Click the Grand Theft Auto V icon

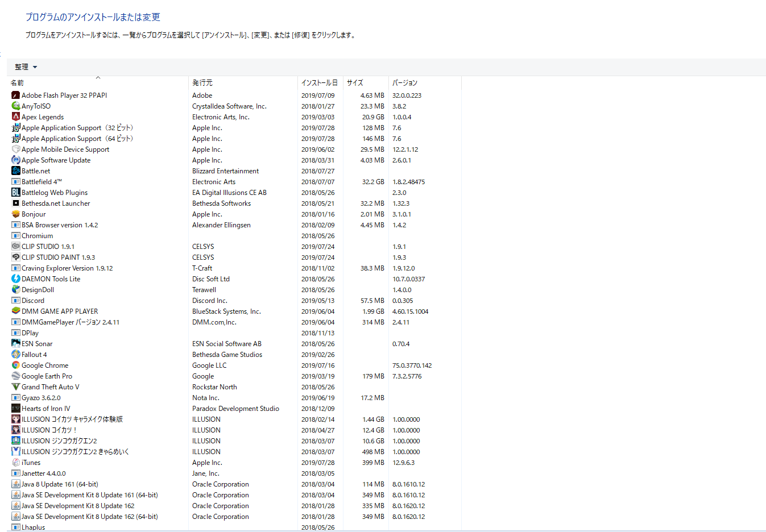16,387
